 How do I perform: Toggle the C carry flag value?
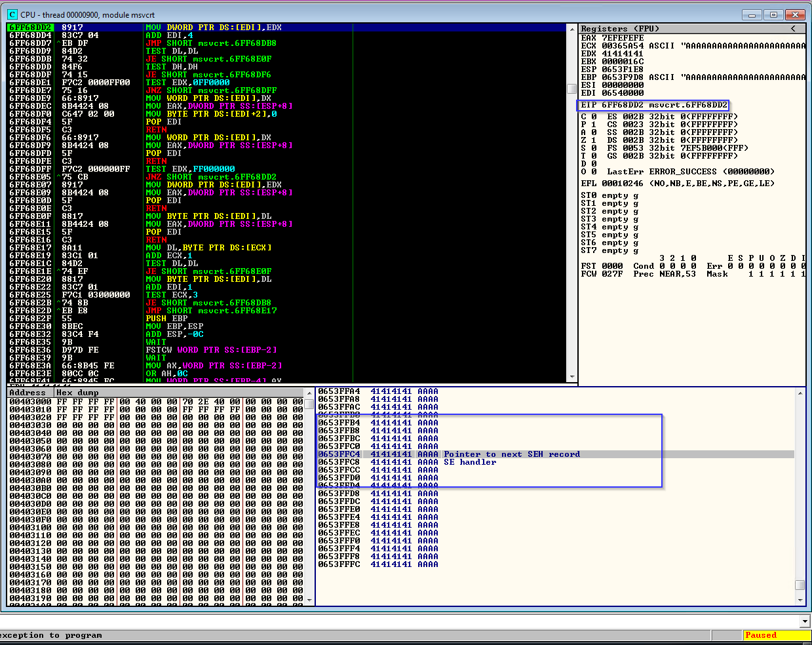click(594, 117)
